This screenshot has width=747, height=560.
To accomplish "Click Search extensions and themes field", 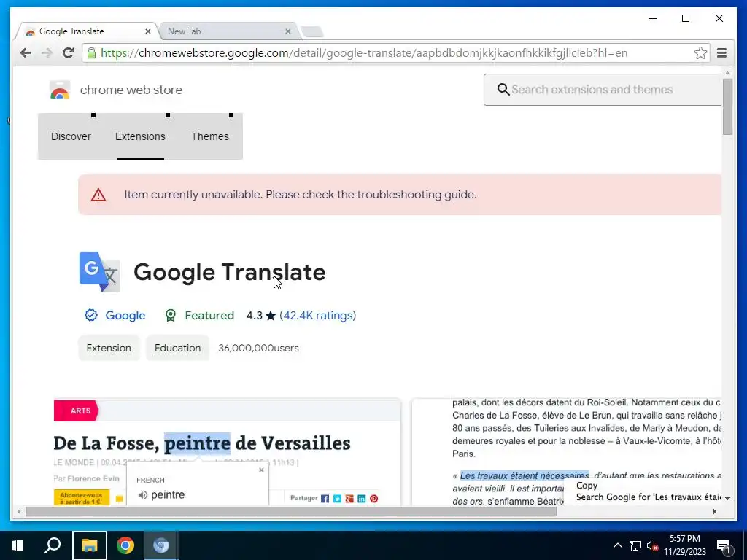I will 603,90.
